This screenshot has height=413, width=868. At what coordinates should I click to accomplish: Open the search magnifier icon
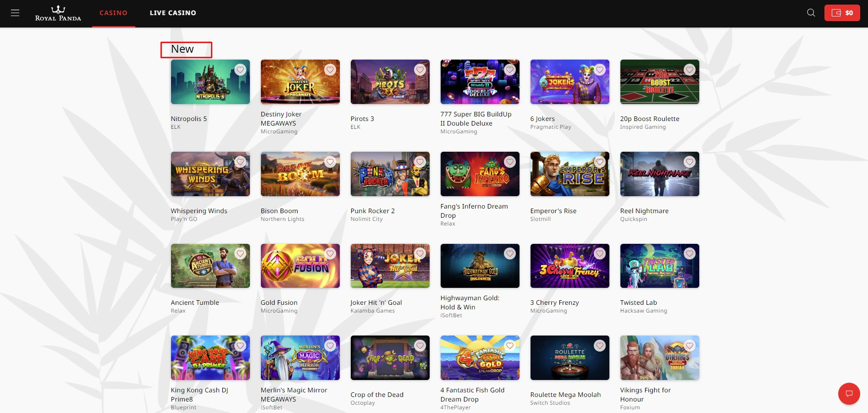coord(811,13)
